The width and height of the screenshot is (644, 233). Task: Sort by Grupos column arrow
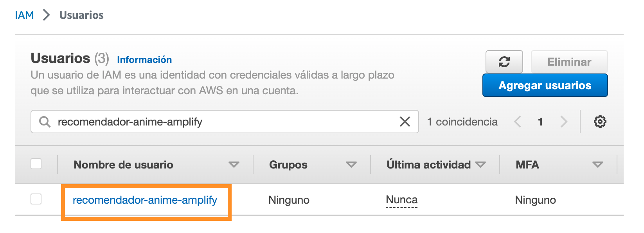351,165
